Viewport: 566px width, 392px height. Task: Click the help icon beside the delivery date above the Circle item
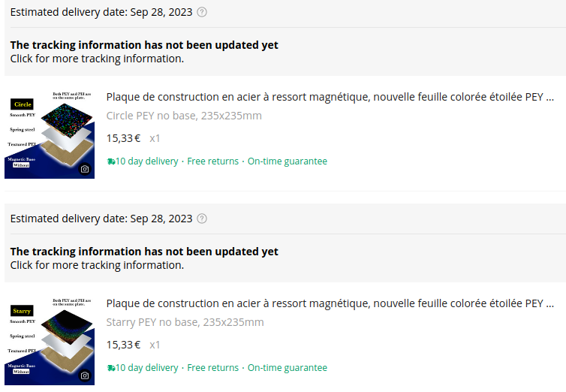[x=201, y=12]
